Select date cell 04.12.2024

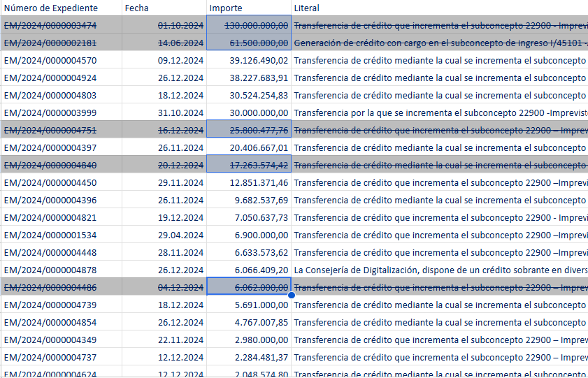click(x=164, y=288)
